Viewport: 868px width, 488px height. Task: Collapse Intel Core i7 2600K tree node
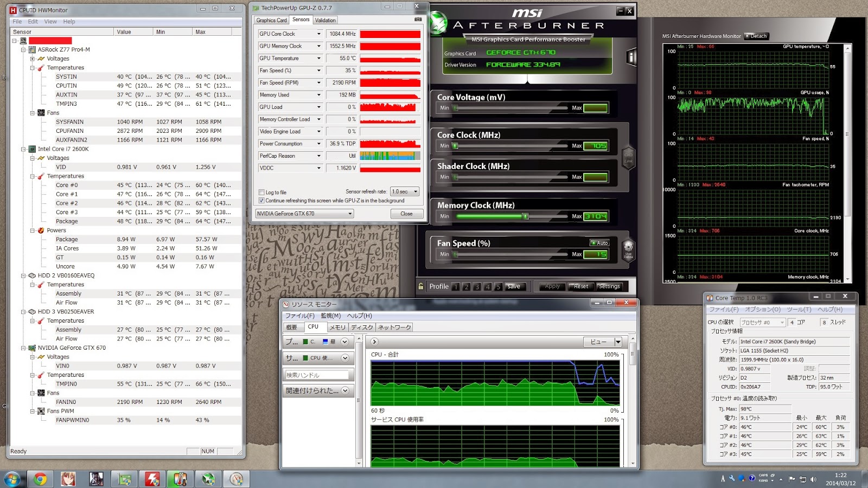click(x=23, y=149)
